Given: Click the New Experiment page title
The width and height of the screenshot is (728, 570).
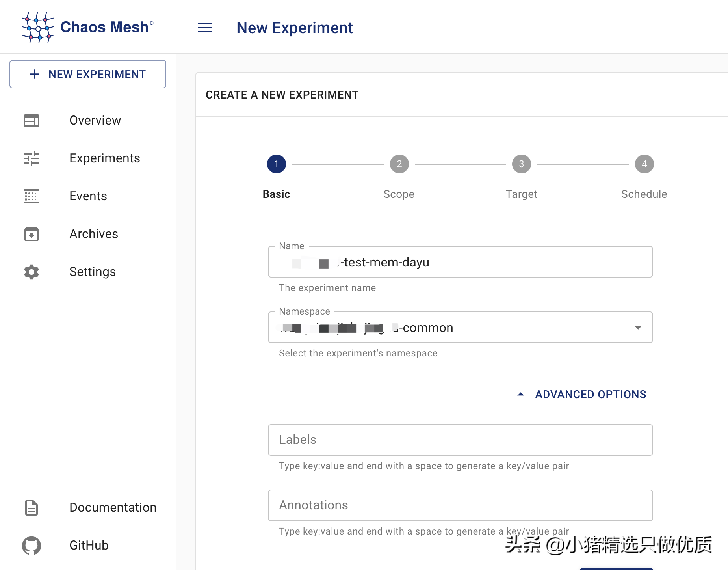Looking at the screenshot, I should click(295, 28).
